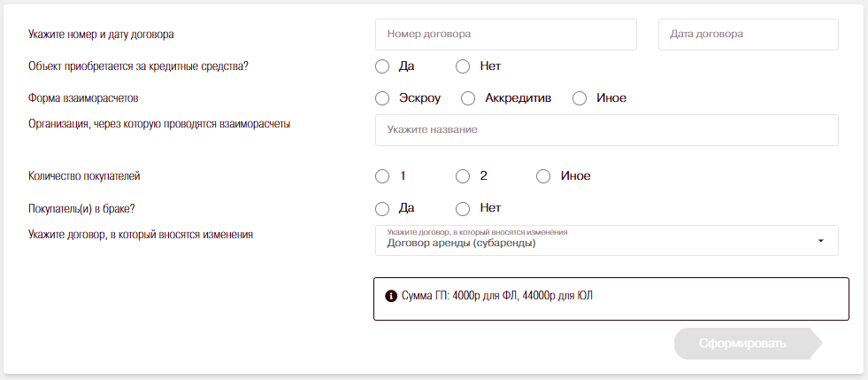Set number of buyers to 1
This screenshot has width=868, height=380.
point(382,176)
